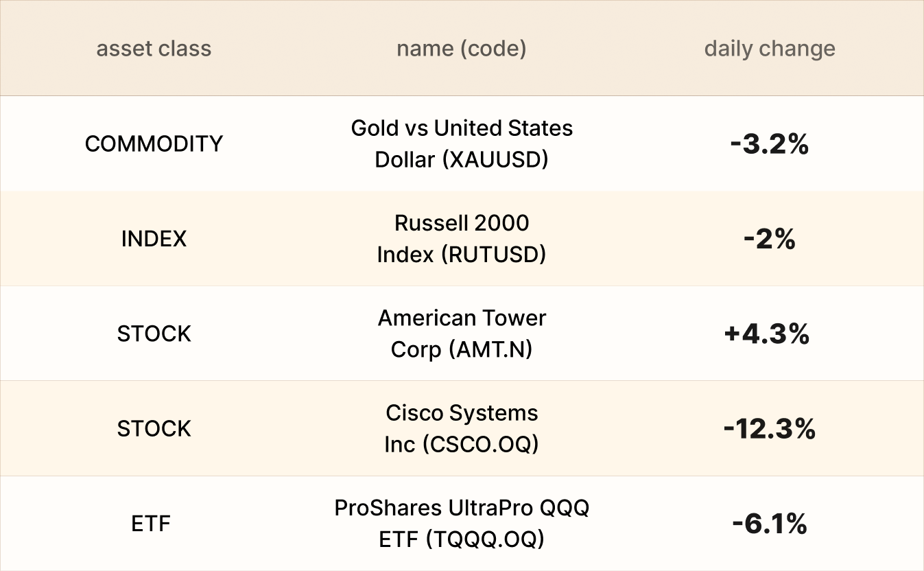Click the +4.3% daily change value

point(766,334)
